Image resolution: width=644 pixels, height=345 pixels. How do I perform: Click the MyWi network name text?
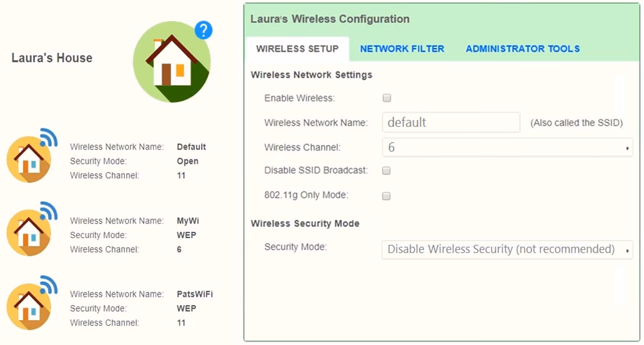pyautogui.click(x=187, y=221)
